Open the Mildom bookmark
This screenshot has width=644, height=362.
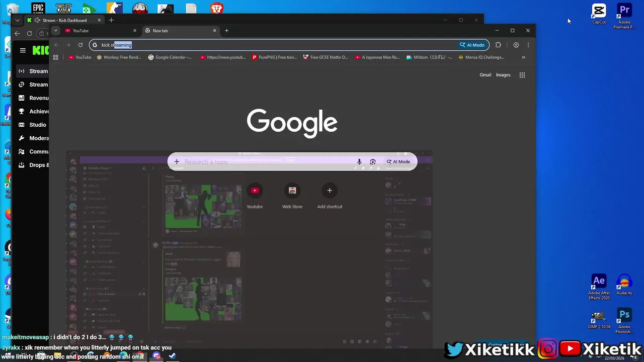(429, 57)
